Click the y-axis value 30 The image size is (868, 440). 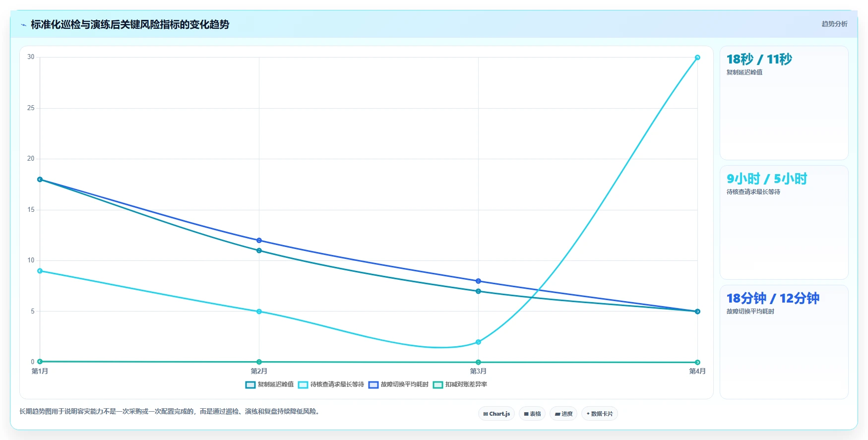pyautogui.click(x=31, y=57)
